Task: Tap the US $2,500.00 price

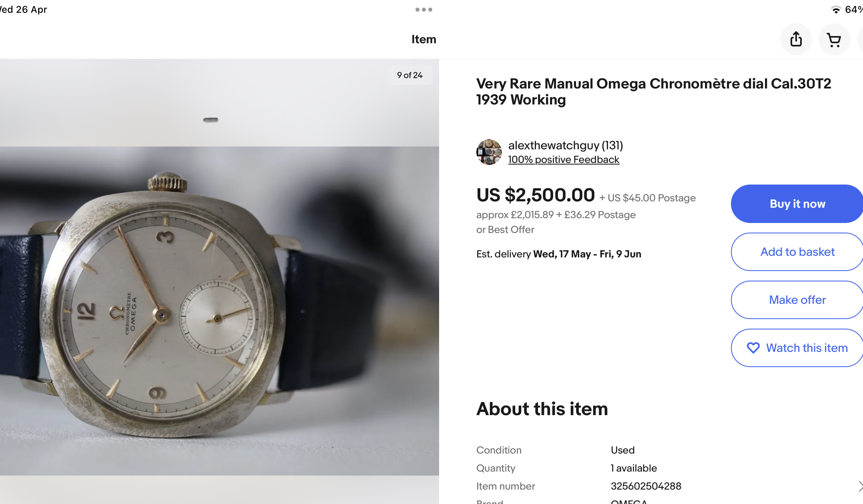Action: click(535, 195)
